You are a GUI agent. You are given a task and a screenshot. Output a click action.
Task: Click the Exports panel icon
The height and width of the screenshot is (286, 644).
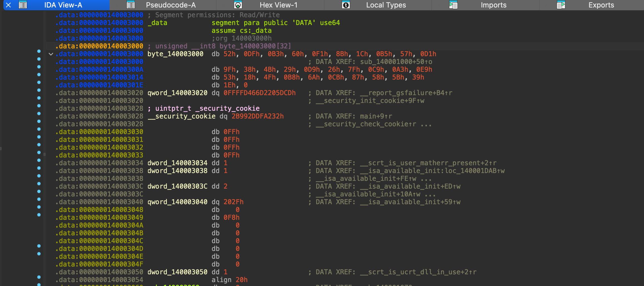tap(561, 5)
